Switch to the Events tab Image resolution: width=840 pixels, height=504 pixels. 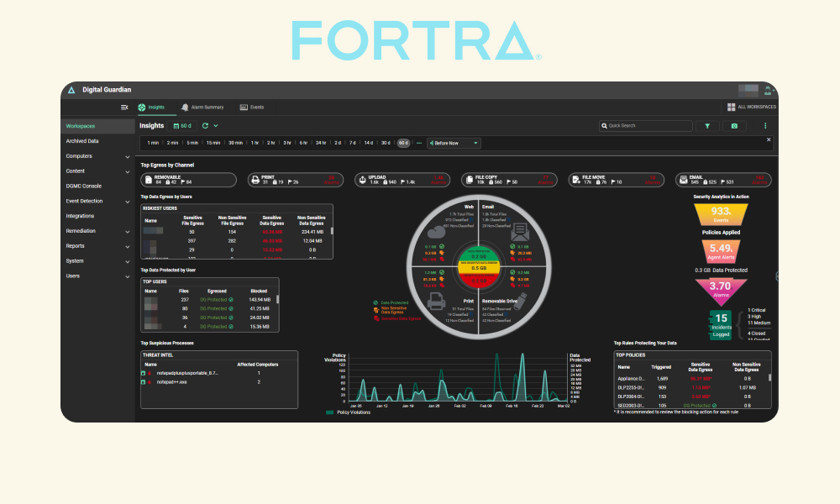pos(252,108)
